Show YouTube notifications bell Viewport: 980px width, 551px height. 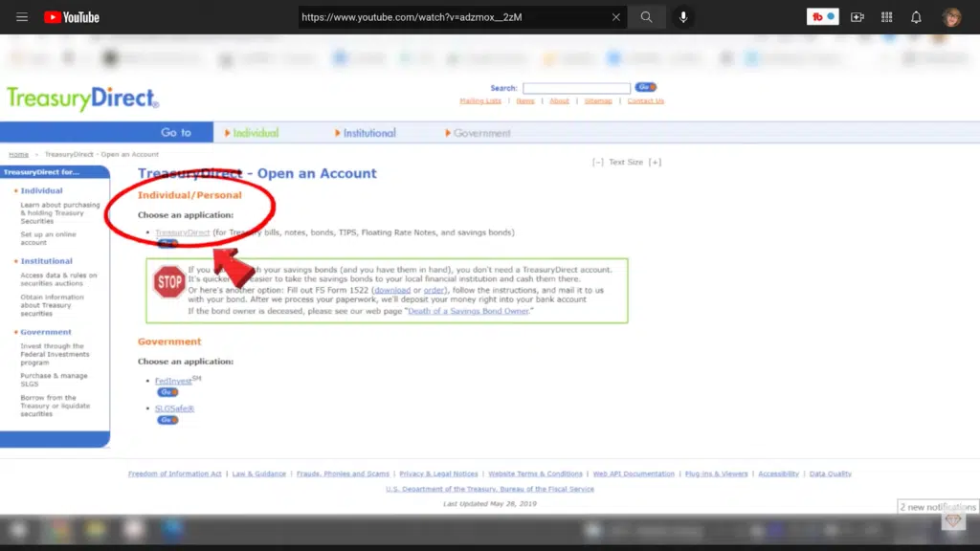coord(916,17)
